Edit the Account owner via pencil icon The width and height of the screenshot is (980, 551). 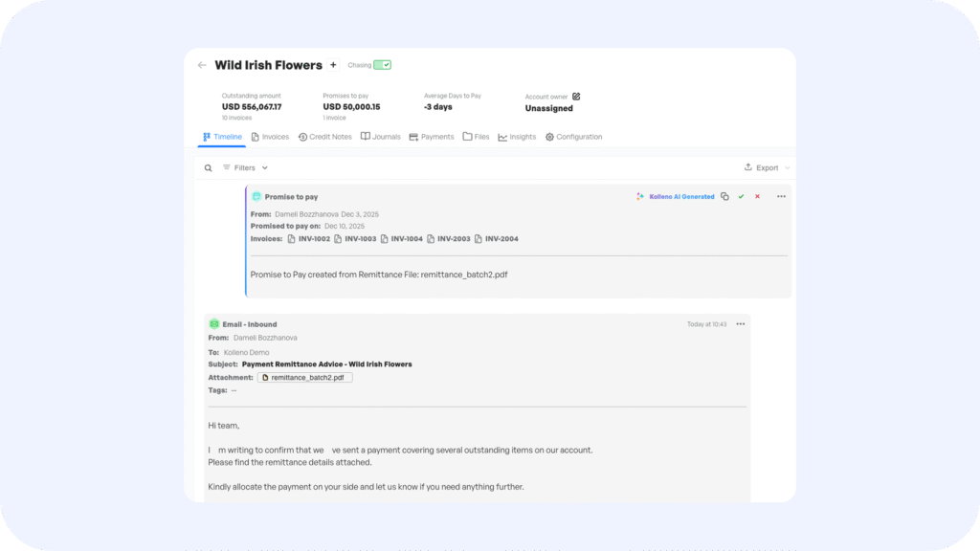(576, 97)
